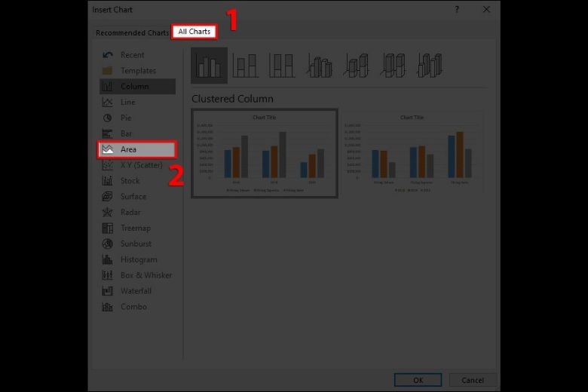The image size is (588, 392).
Task: Select the Recent category
Action: [x=137, y=55]
